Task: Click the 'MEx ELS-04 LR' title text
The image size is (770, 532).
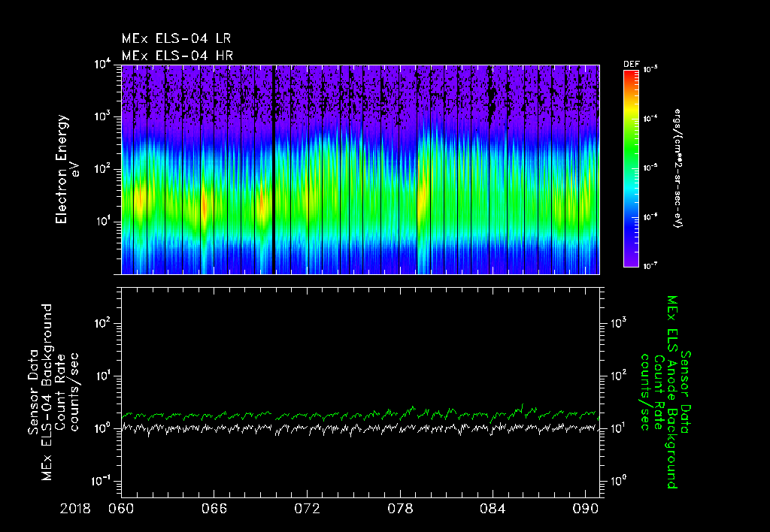Action: 176,38
